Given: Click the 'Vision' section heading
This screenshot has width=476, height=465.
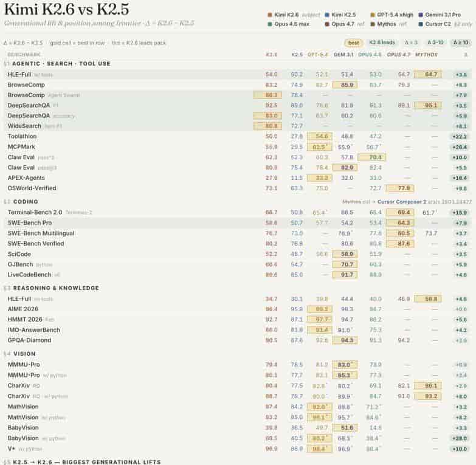Looking at the screenshot, I should (24, 354).
